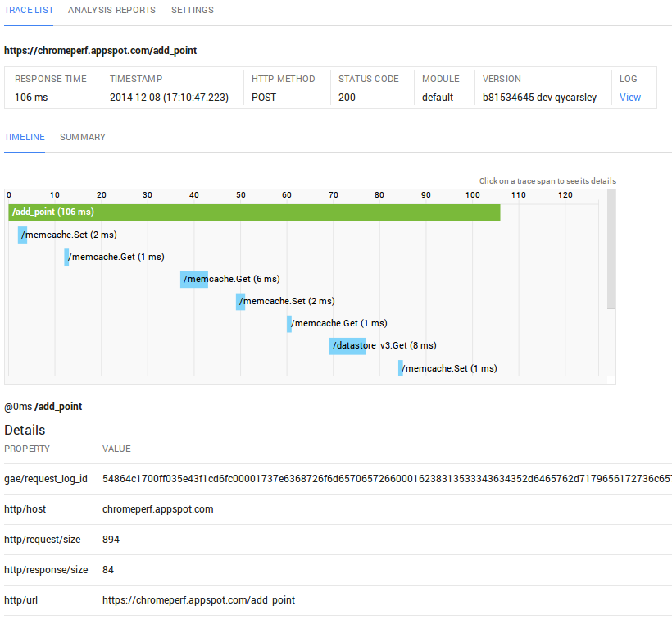The height and width of the screenshot is (620, 672).
Task: Pick the memcache.Get (1 ms) span near 12 ms
Action: (x=67, y=258)
